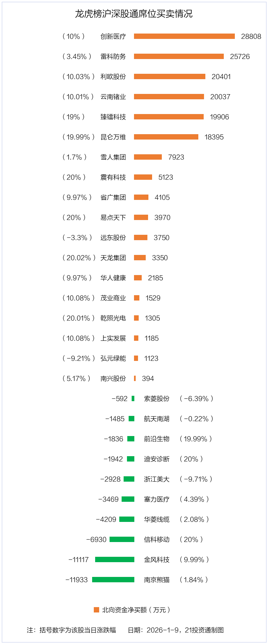The image size is (268, 644).
Task: Click the 浙江美大 green bar
Action: point(129,479)
